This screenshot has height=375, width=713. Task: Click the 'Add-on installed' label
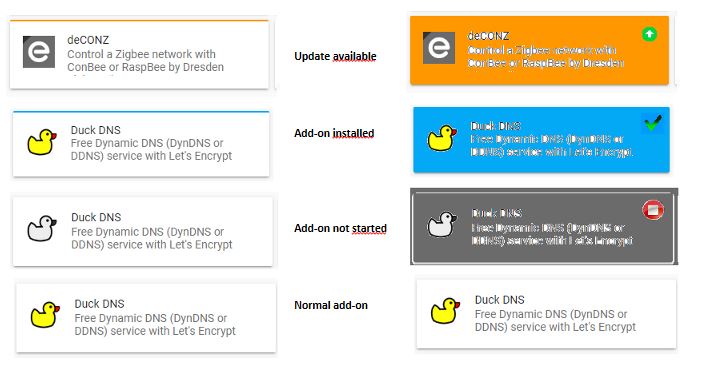334,133
